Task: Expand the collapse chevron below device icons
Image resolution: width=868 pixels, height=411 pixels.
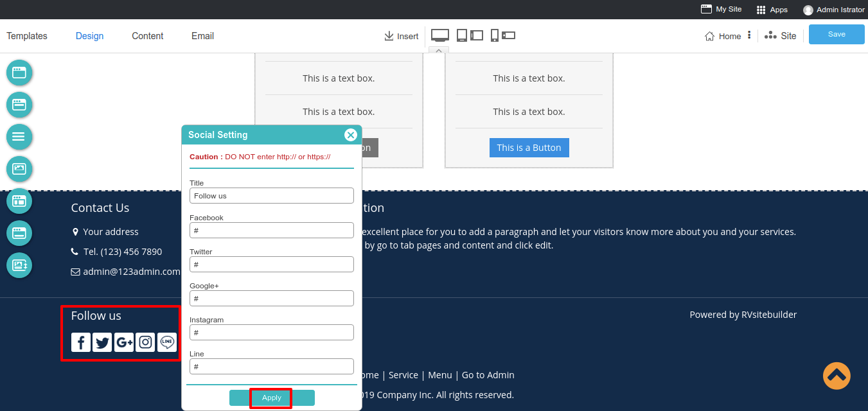Action: point(439,50)
